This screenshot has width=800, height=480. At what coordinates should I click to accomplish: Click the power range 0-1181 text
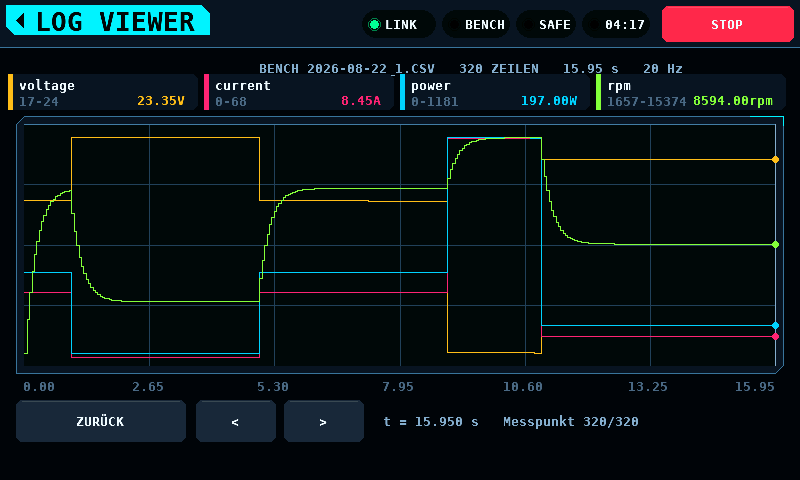point(435,102)
